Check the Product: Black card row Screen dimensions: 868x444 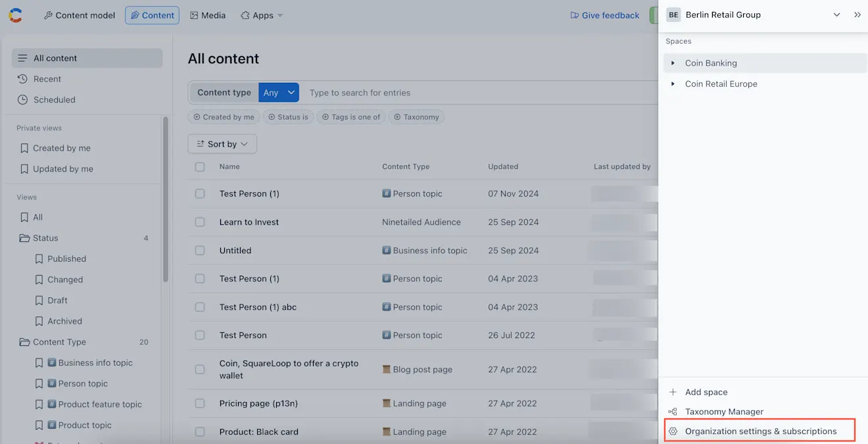200,432
